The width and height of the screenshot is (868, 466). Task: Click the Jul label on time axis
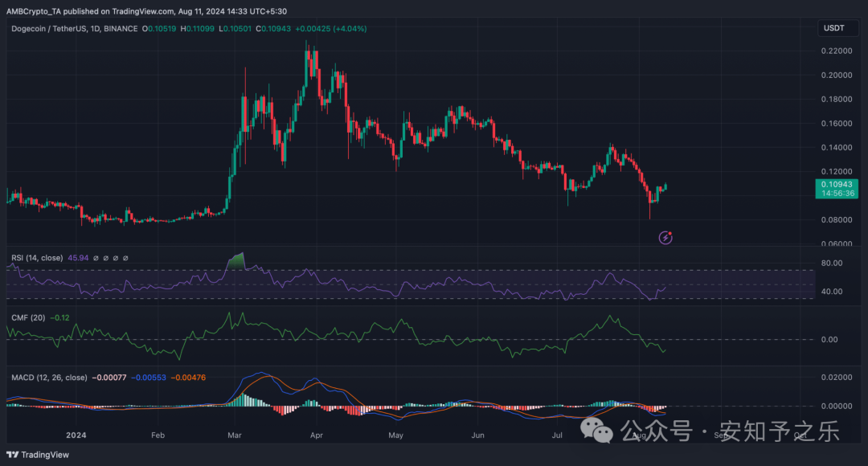point(557,435)
